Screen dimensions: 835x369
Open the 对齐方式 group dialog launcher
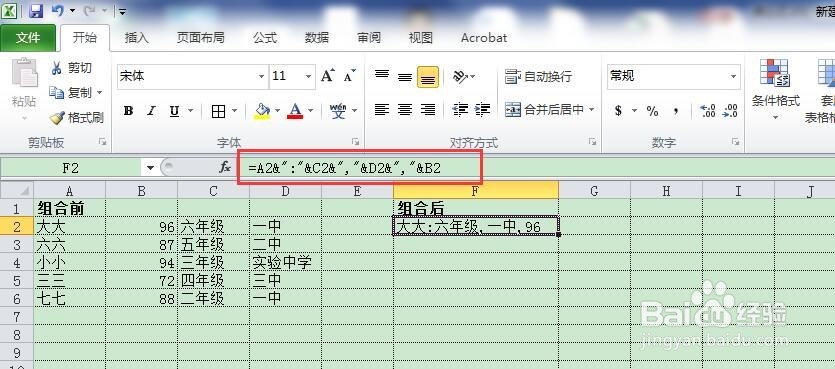(592, 142)
